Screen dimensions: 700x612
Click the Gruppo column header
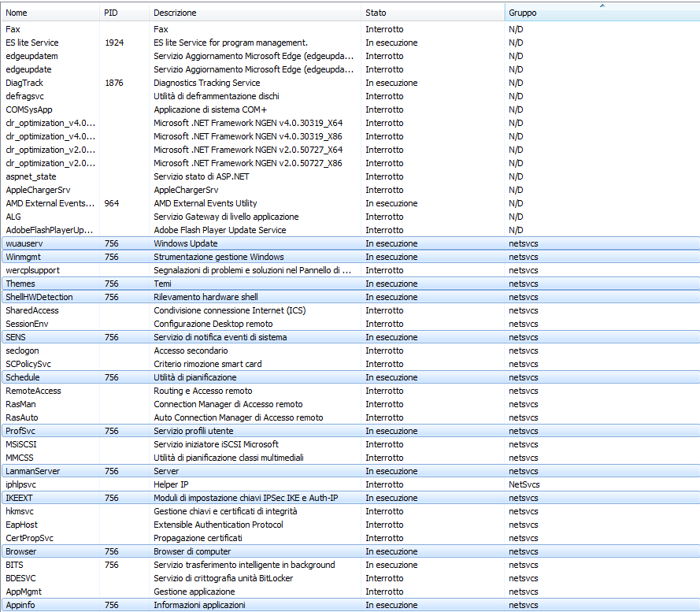click(x=602, y=13)
